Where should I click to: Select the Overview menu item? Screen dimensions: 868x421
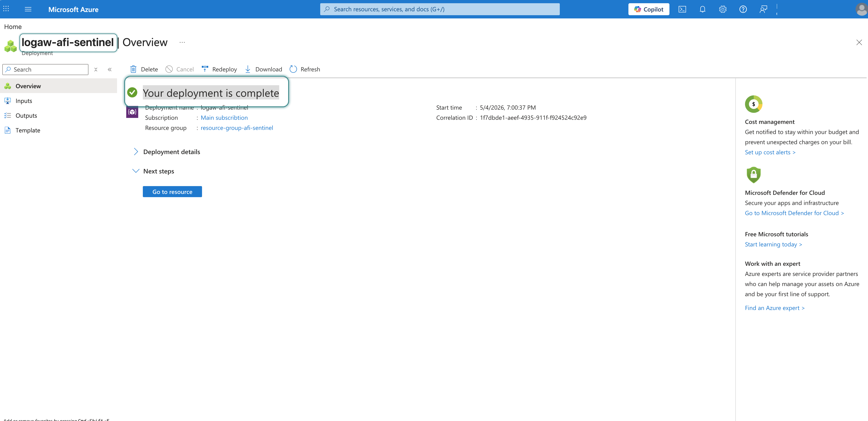pyautogui.click(x=59, y=86)
